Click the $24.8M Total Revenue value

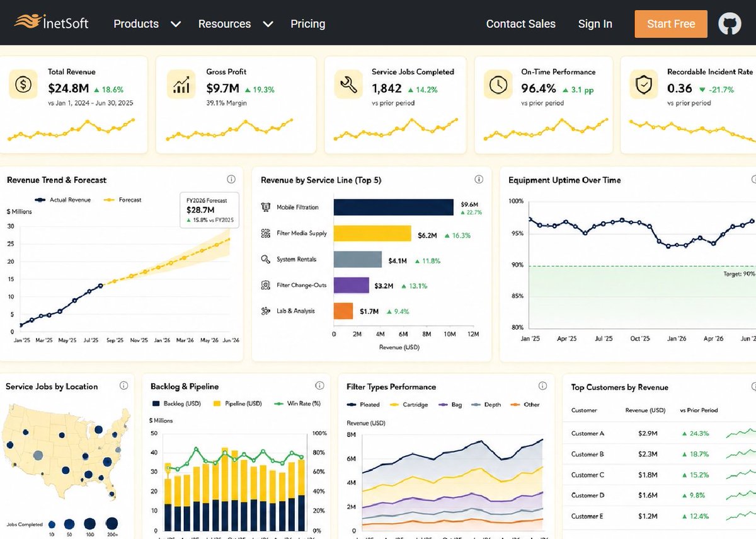click(x=69, y=89)
